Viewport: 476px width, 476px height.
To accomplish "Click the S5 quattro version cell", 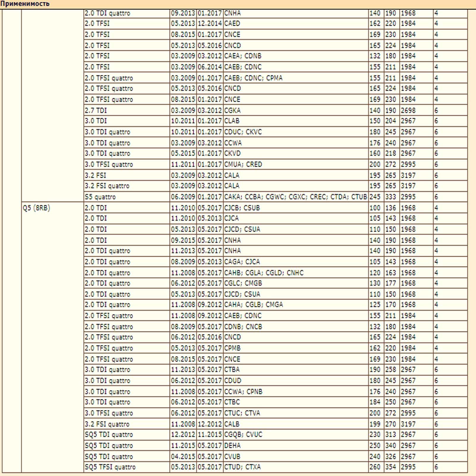I will click(100, 197).
